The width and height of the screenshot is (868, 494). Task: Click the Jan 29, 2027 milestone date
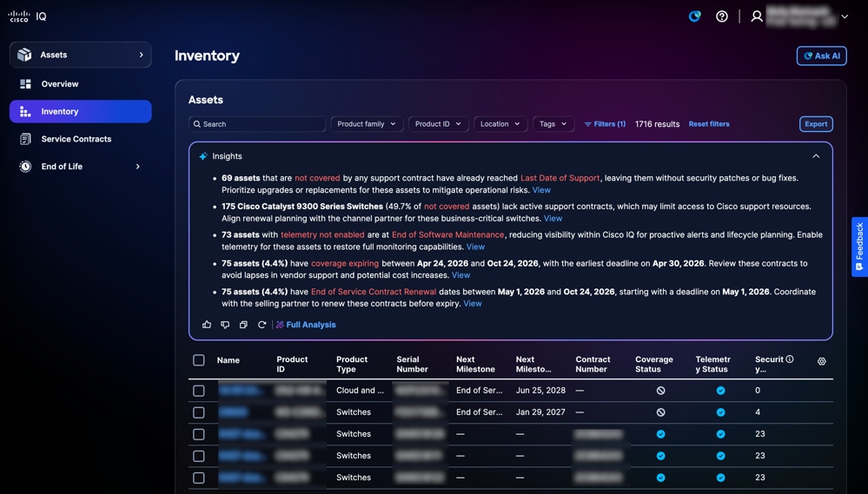540,412
